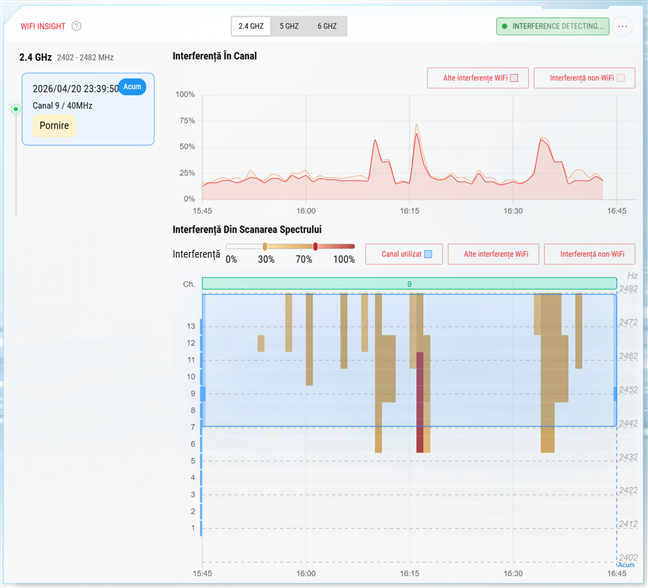
Task: Click the red interference bar in the spectrum
Action: (420, 400)
